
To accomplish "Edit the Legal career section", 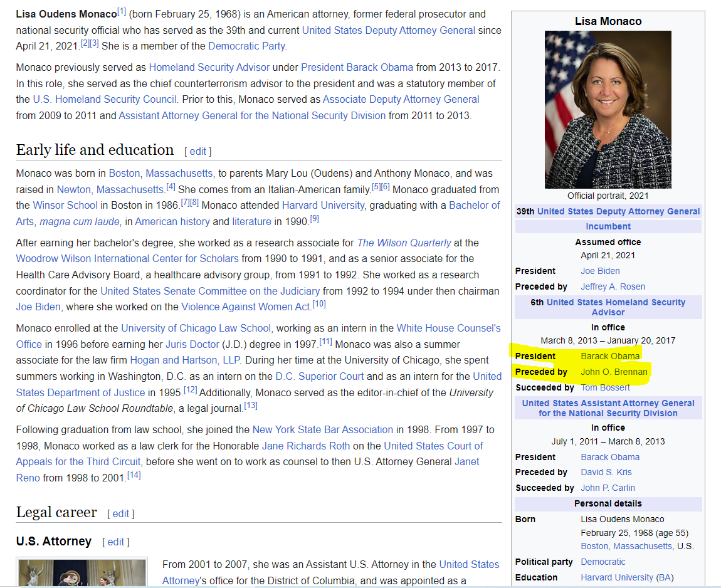I will click(x=120, y=513).
